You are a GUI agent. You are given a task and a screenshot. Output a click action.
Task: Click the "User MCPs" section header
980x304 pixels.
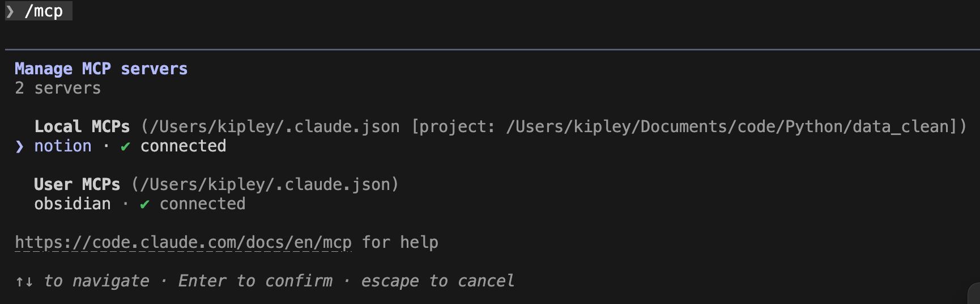[x=77, y=184]
